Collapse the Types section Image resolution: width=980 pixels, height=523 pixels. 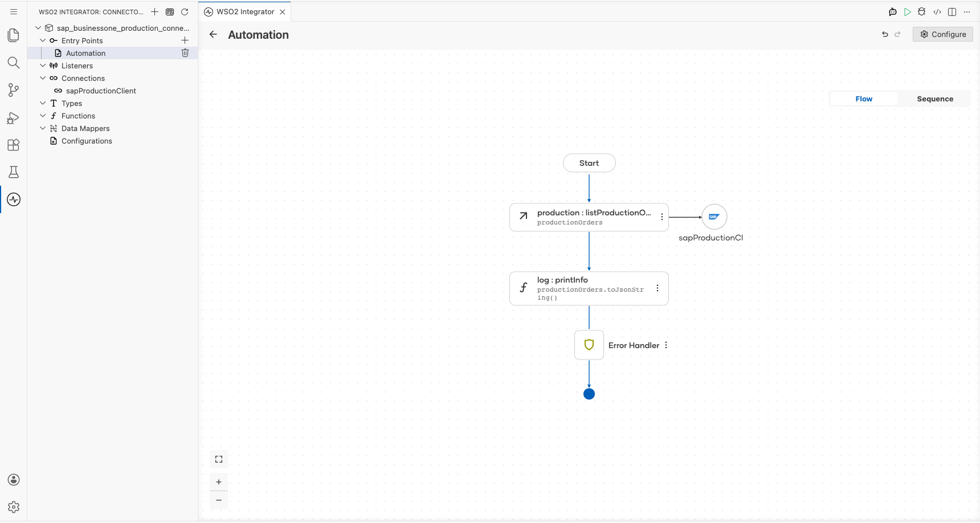tap(43, 103)
